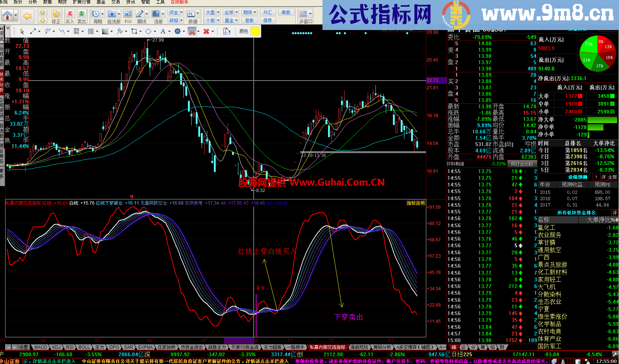Image resolution: width=619 pixels, height=364 pixels.
Task: Select the vertical period lines tool
Action: click(90, 32)
